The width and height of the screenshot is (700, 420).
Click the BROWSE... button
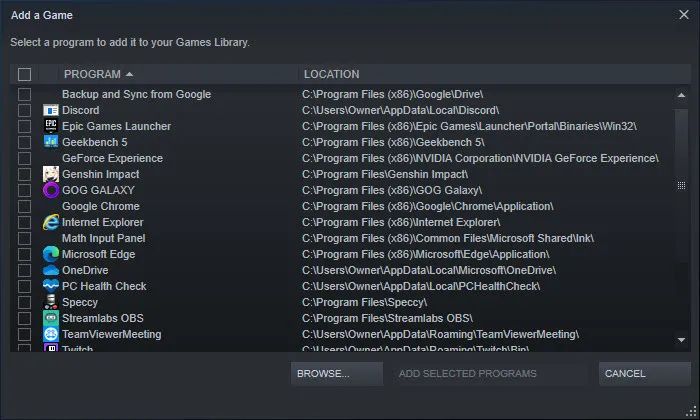pyautogui.click(x=337, y=374)
